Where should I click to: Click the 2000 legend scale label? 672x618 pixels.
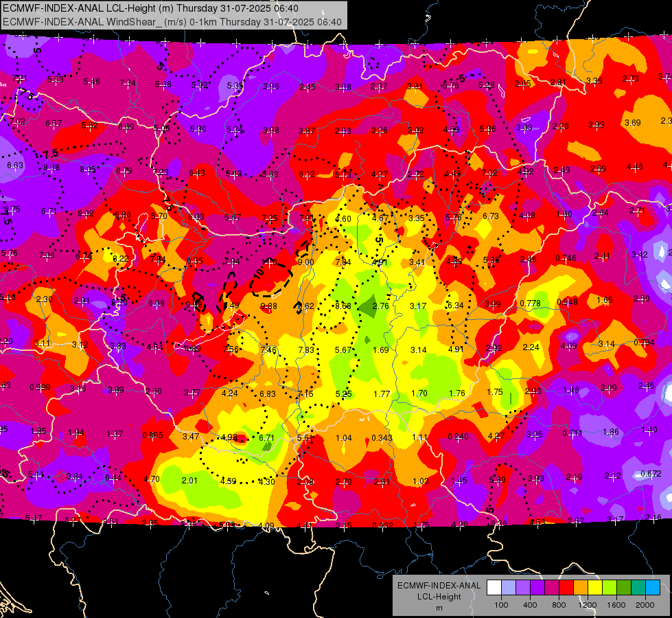pos(645,605)
